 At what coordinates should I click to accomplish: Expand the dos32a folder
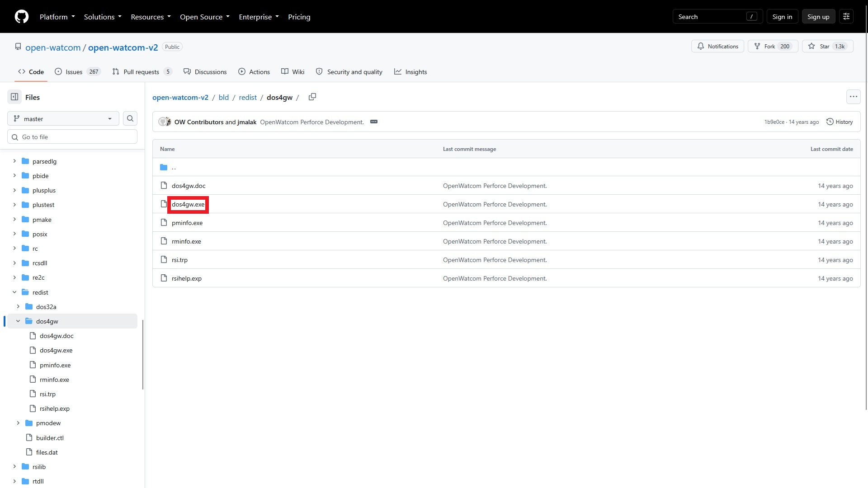click(18, 307)
